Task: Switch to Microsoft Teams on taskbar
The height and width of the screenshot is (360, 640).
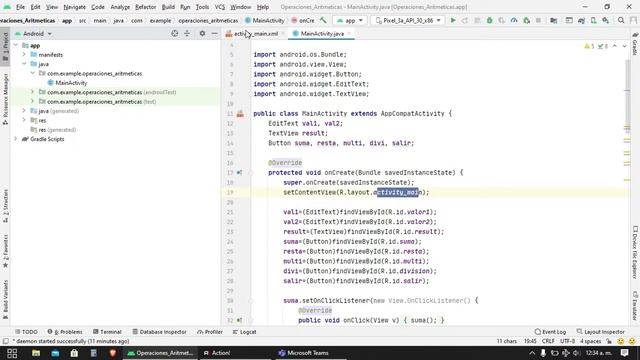Action: pos(304,353)
